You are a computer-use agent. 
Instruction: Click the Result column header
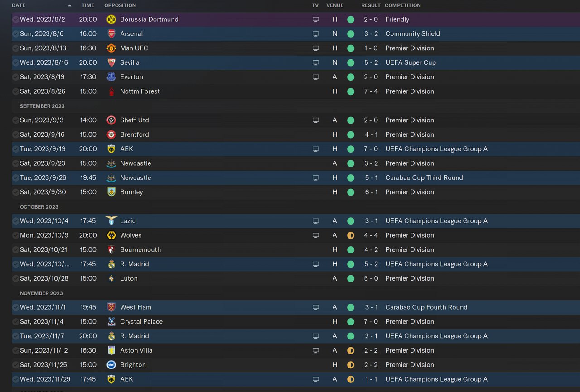371,5
